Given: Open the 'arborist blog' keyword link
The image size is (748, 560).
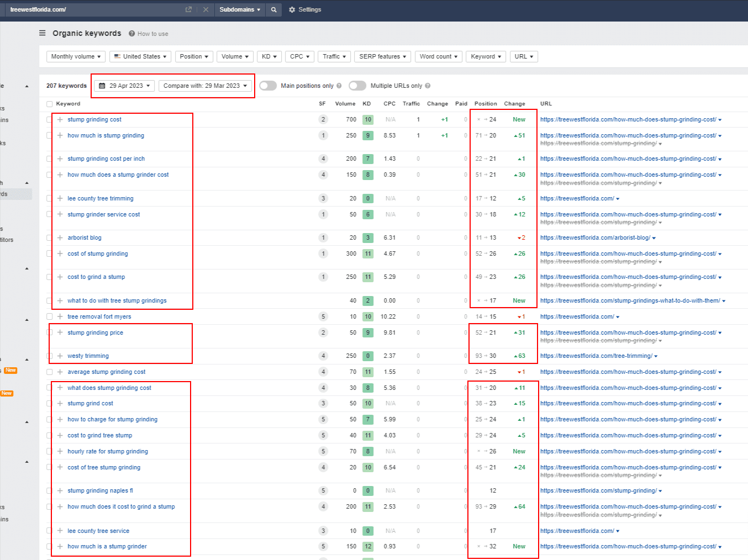Looking at the screenshot, I should [x=85, y=237].
